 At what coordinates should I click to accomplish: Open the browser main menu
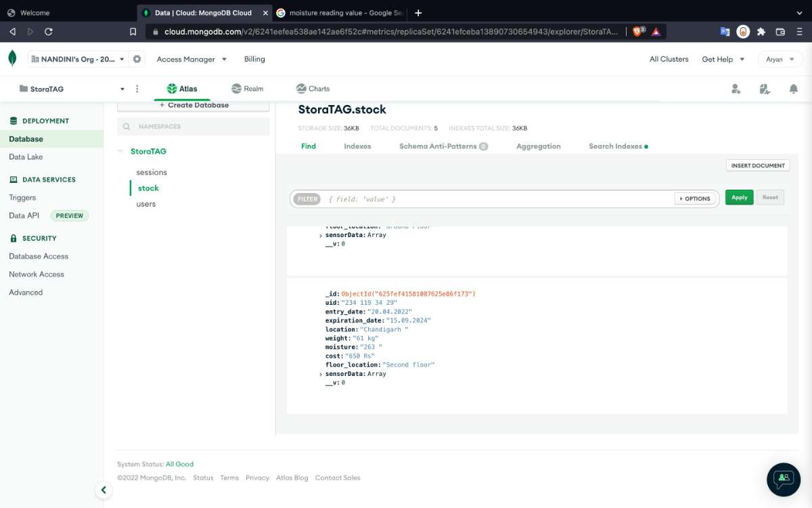[x=798, y=31]
